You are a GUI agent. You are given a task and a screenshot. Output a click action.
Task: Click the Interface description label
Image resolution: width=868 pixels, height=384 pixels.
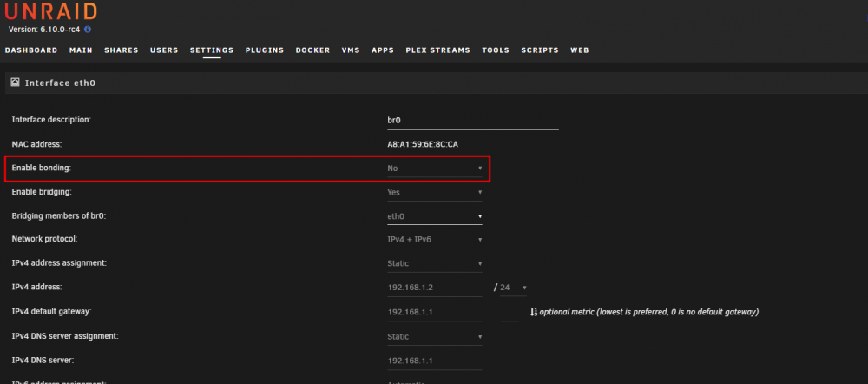51,120
